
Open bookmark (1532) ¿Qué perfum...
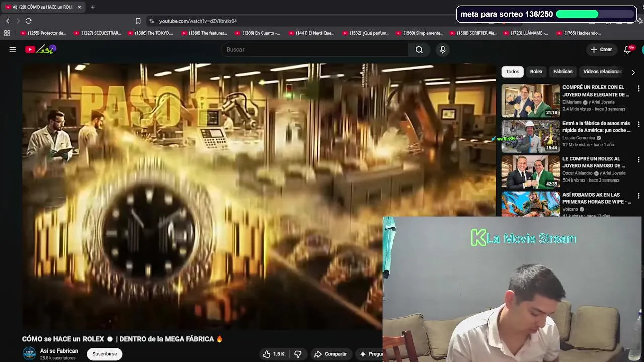366,33
